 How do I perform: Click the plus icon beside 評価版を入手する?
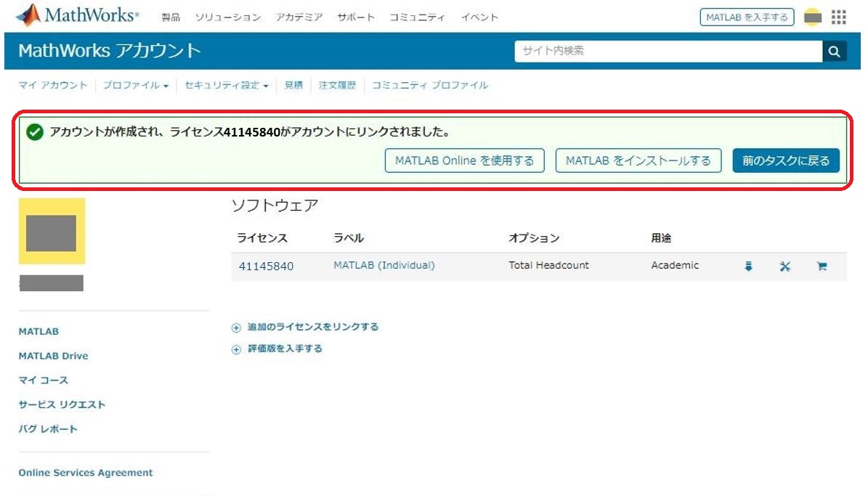pyautogui.click(x=236, y=349)
